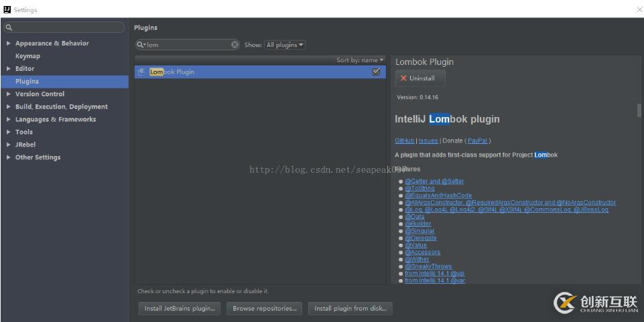This screenshot has height=322, width=644.
Task: Select Keymap in settings tree
Action: (x=27, y=56)
